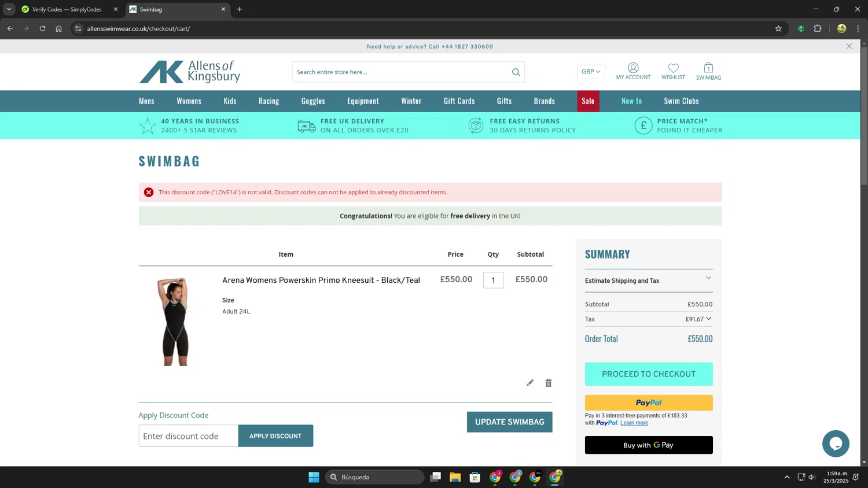The image size is (868, 488).
Task: Click Buy with G Pay
Action: (x=649, y=445)
